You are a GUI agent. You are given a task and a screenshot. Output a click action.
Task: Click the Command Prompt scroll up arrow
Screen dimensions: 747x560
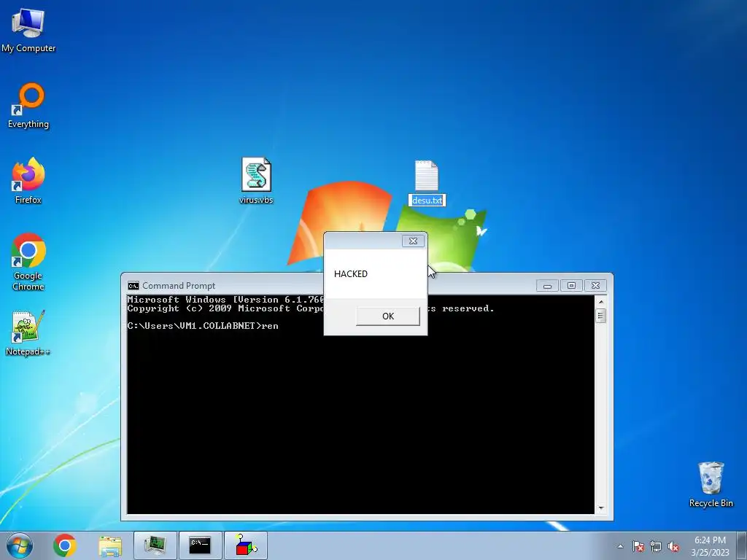pos(601,301)
